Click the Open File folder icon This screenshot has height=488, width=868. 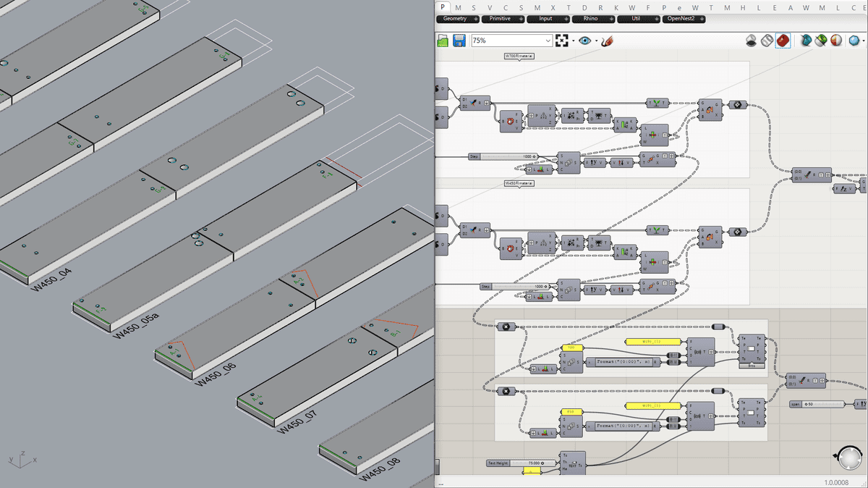pos(443,41)
